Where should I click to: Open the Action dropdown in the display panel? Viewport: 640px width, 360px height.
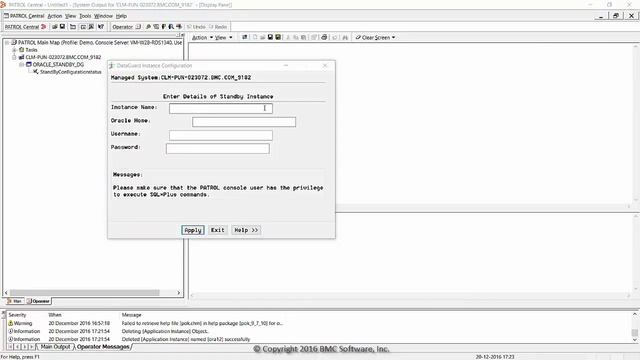coord(202,38)
